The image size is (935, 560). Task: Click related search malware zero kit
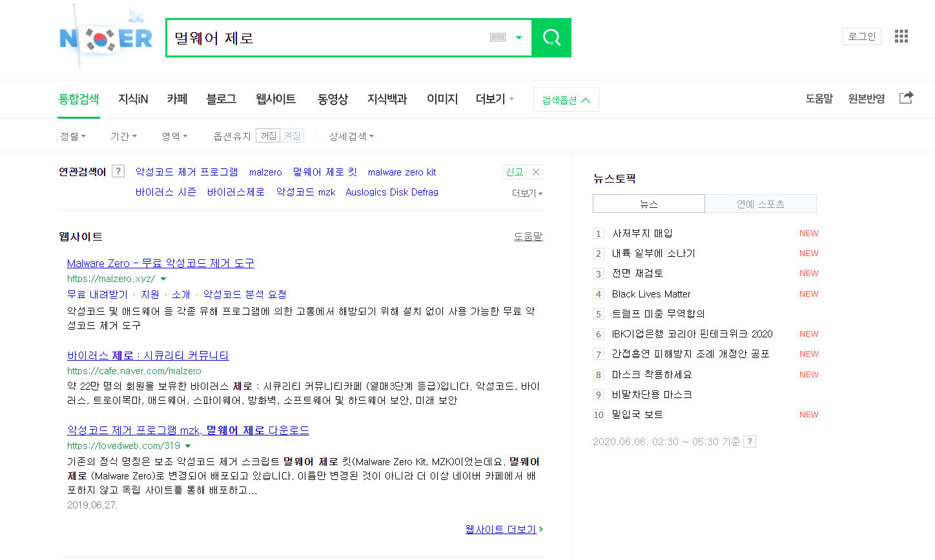(402, 172)
